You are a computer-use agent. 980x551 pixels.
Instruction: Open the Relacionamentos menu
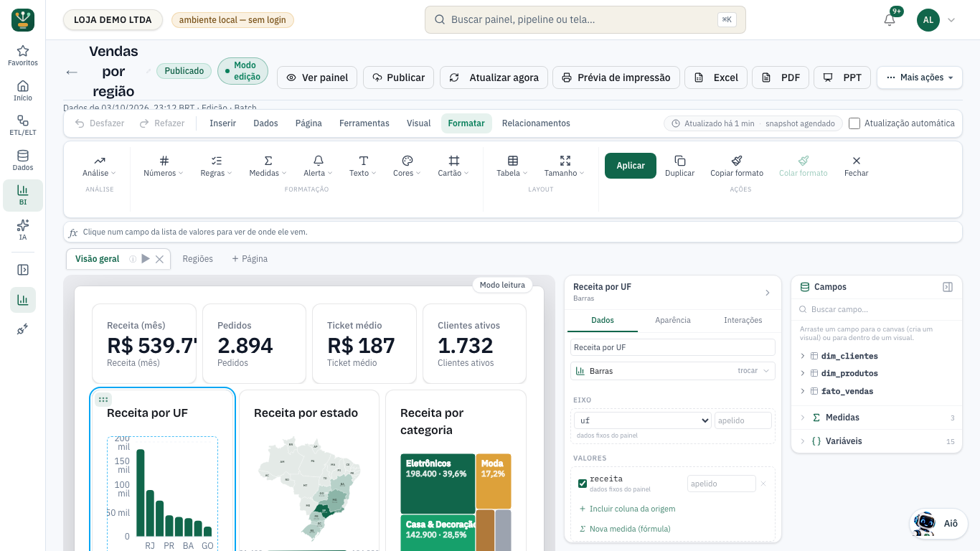click(x=536, y=123)
